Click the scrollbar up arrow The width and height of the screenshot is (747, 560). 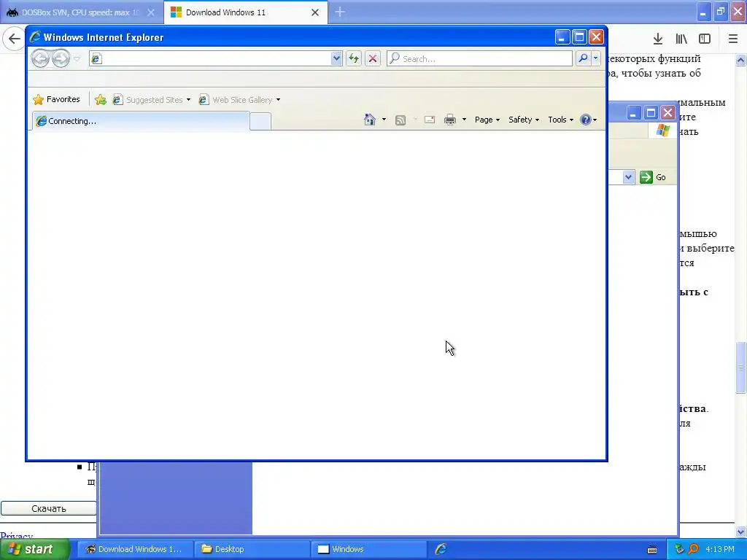pyautogui.click(x=741, y=60)
